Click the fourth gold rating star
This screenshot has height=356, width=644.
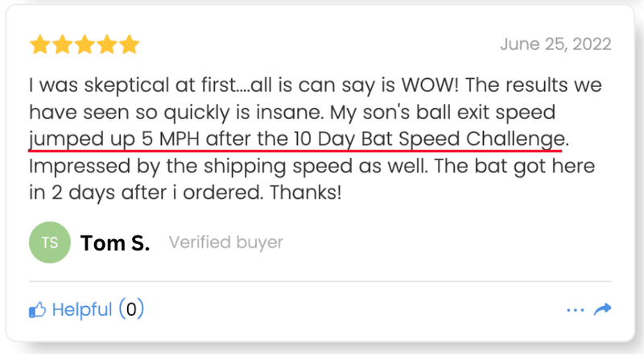tap(106, 45)
